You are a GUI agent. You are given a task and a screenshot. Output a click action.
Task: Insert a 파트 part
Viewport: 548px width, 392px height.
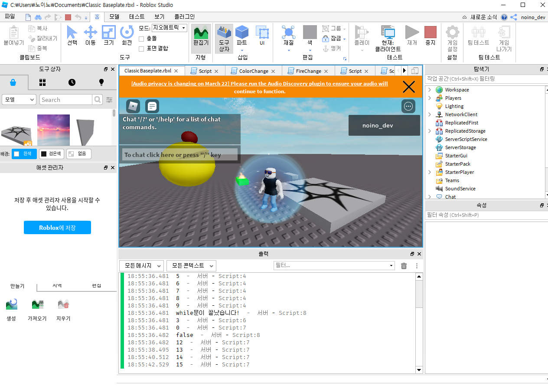tap(242, 36)
